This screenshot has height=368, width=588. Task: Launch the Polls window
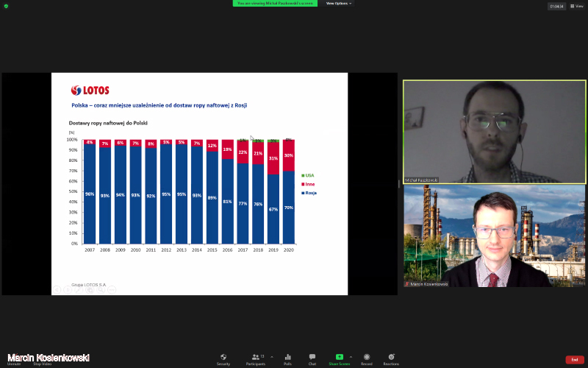(287, 358)
